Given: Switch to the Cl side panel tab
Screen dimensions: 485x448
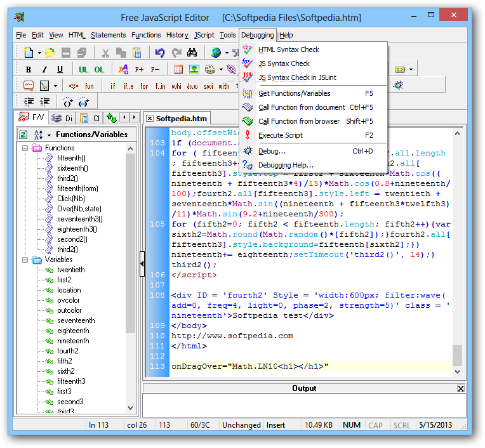Looking at the screenshot, I should pyautogui.click(x=90, y=118).
